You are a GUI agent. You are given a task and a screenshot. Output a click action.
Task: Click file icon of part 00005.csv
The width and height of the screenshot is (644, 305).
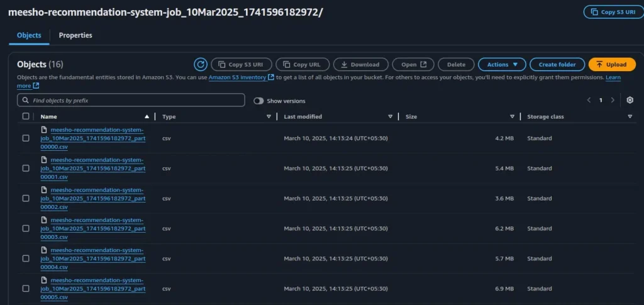[44, 280]
